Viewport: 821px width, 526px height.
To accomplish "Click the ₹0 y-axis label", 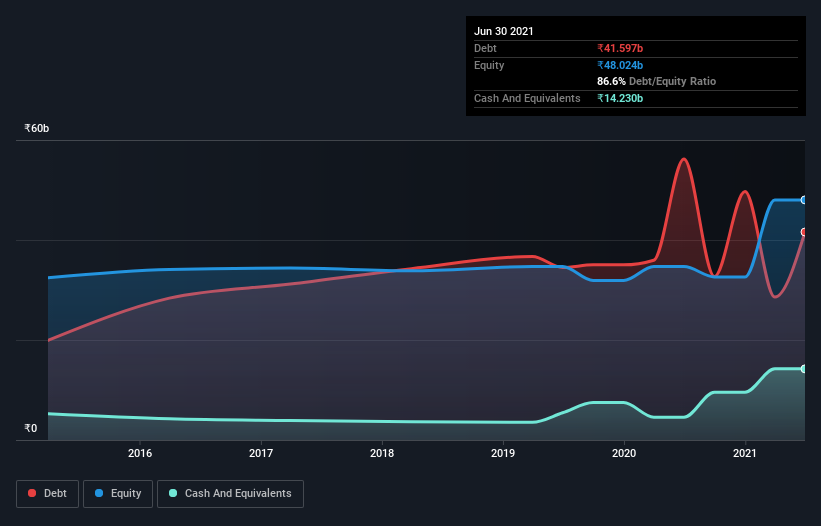I will 31,428.
